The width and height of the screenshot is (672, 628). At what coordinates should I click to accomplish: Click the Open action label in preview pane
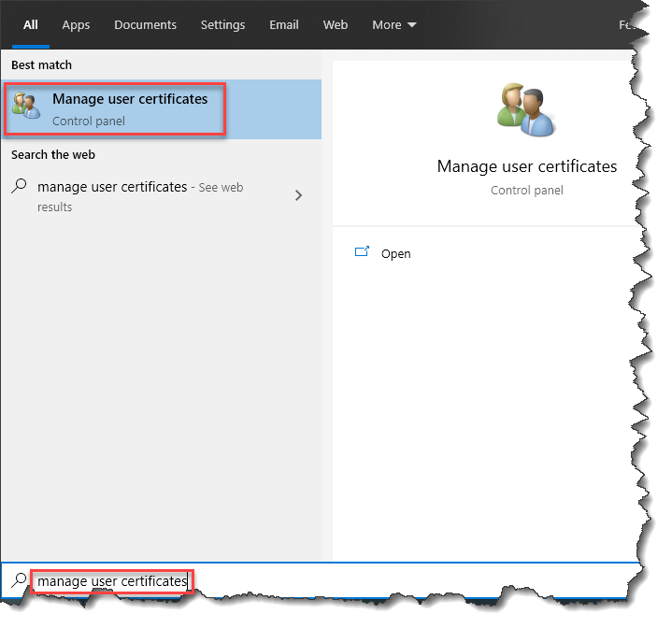point(395,253)
